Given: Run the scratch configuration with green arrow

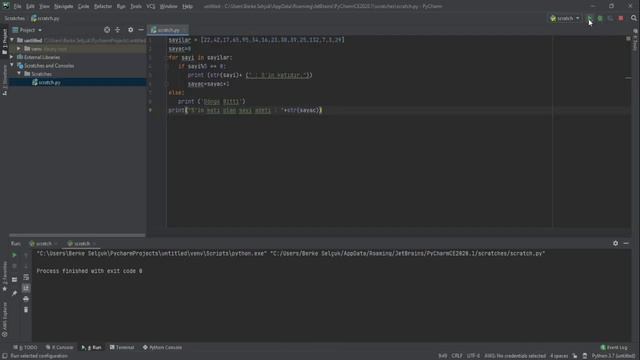Looking at the screenshot, I should tap(589, 18).
